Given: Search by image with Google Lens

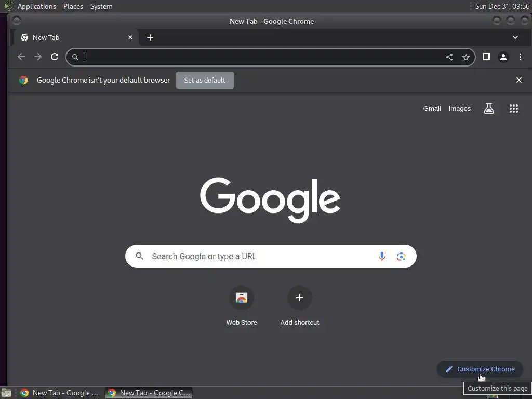Looking at the screenshot, I should click(401, 257).
